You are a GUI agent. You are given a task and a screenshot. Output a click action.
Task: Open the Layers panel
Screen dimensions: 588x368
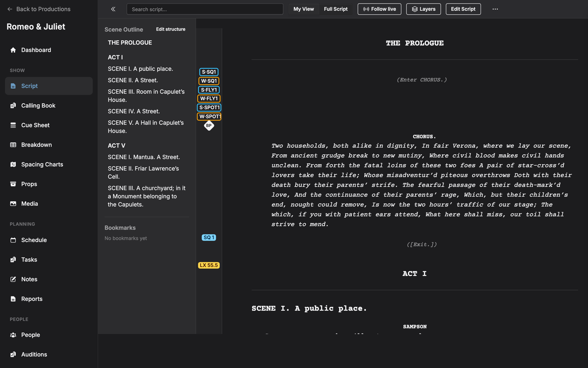coord(423,9)
